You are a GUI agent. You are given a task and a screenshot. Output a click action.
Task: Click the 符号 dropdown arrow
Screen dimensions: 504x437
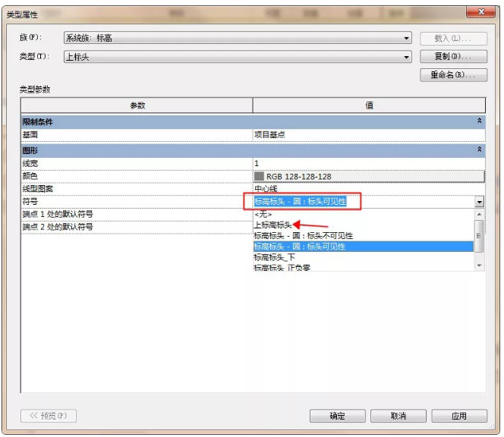479,203
